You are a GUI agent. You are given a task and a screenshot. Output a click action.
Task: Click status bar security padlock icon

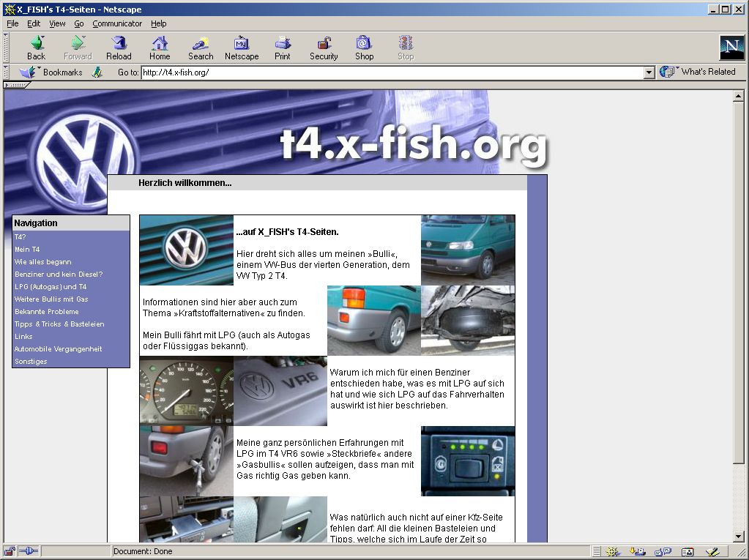10,551
